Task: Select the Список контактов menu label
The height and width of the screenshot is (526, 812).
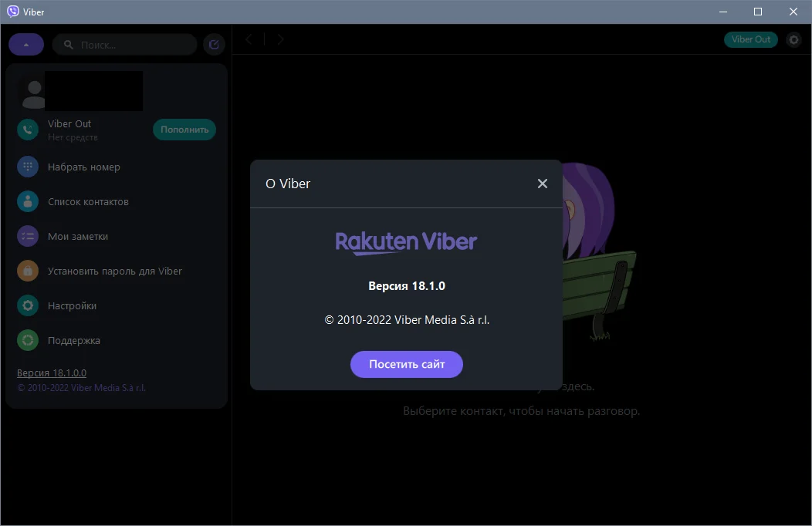Action: click(x=88, y=202)
